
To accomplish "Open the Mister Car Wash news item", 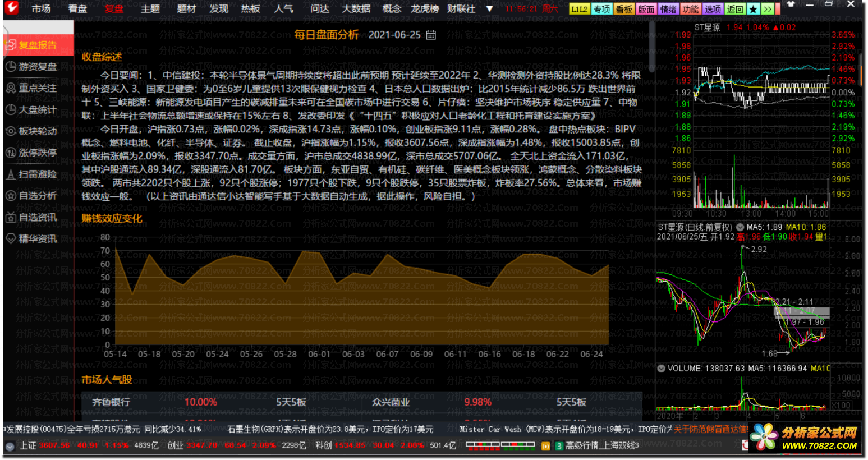I will [565, 429].
